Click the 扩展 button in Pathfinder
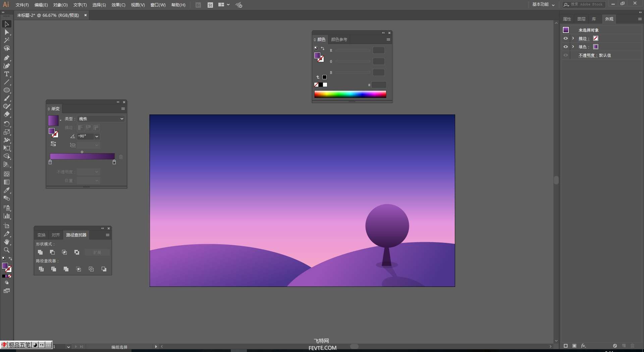This screenshot has height=352, width=644. pyautogui.click(x=97, y=252)
